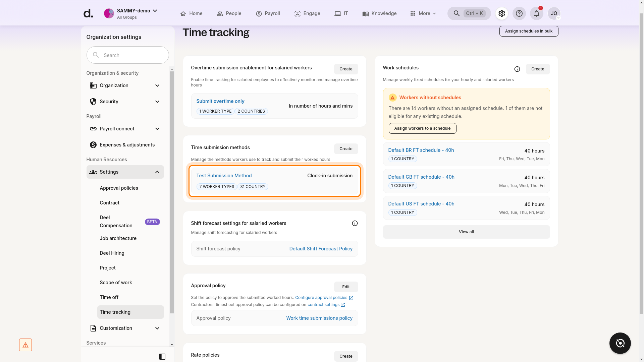644x362 pixels.
Task: Open the round chat support widget icon
Action: 620,343
